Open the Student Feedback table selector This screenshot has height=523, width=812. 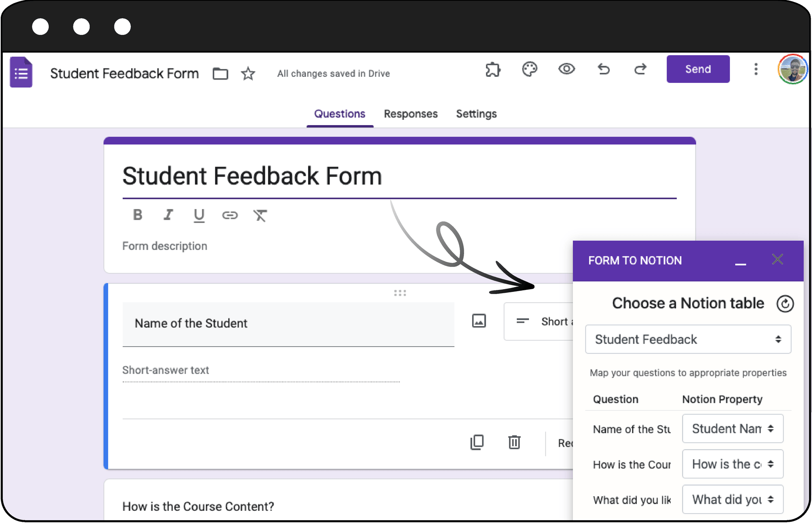click(688, 339)
